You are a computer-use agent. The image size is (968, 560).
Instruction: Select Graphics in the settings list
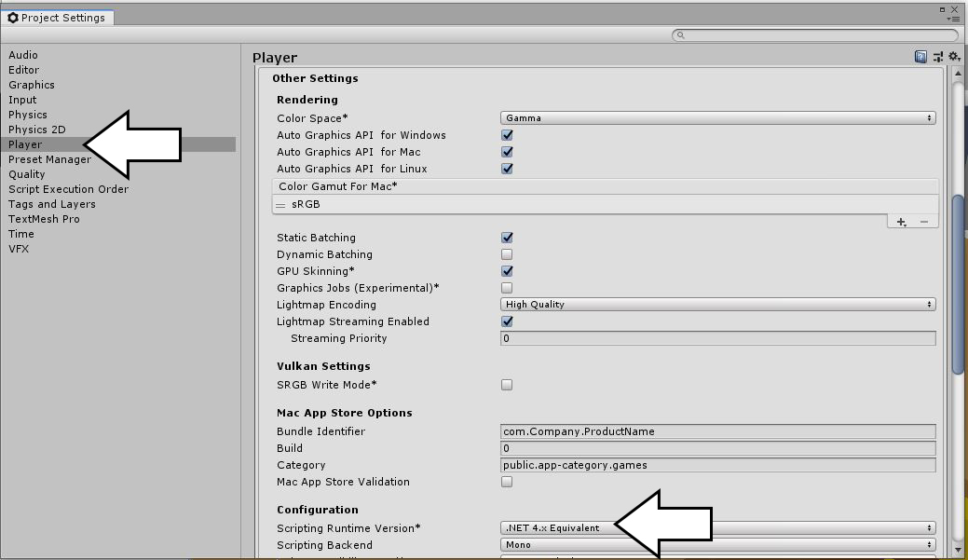click(x=32, y=85)
